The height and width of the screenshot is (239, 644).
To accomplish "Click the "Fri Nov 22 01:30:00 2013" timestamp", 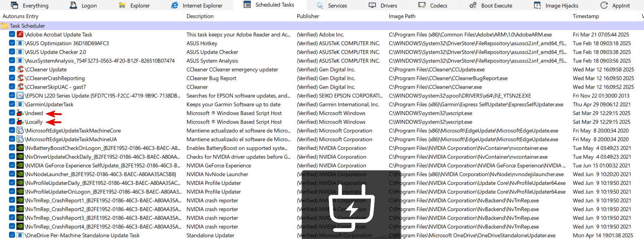I will pyautogui.click(x=601, y=96).
